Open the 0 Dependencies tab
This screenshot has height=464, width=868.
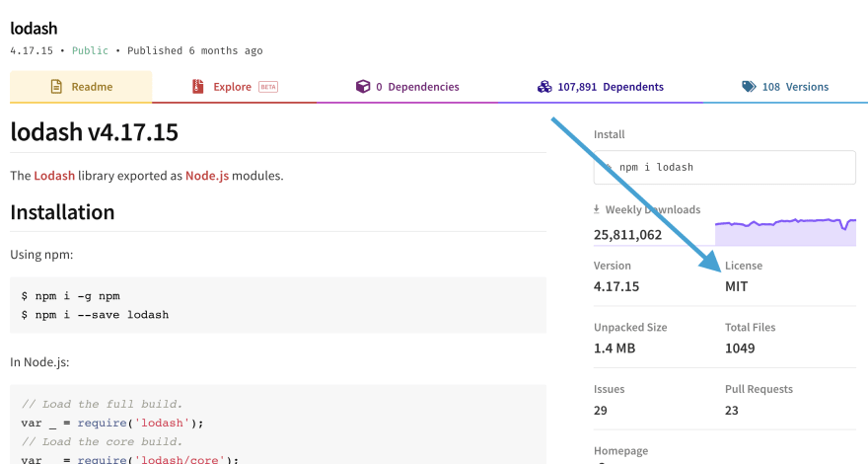tap(407, 87)
